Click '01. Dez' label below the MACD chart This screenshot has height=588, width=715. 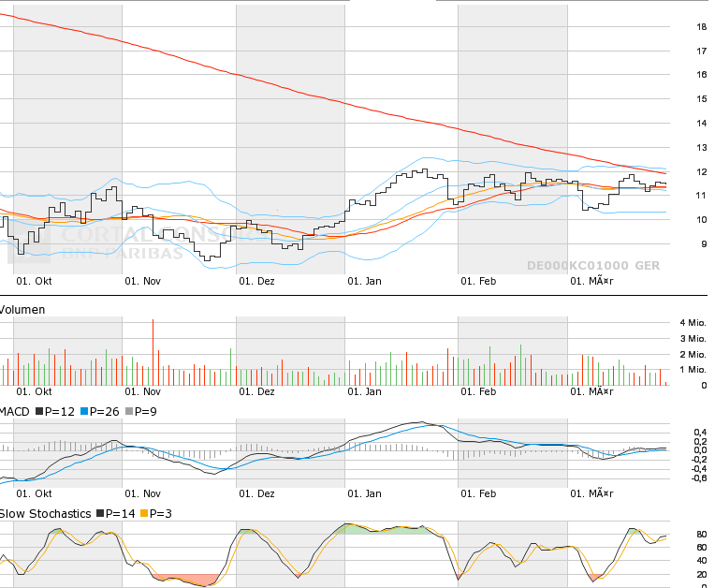point(256,493)
